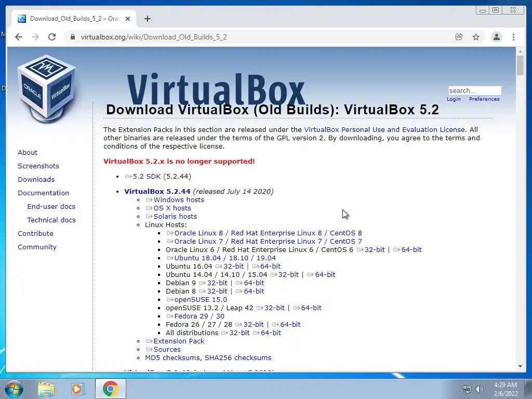Download the Sources archive

[167, 350]
